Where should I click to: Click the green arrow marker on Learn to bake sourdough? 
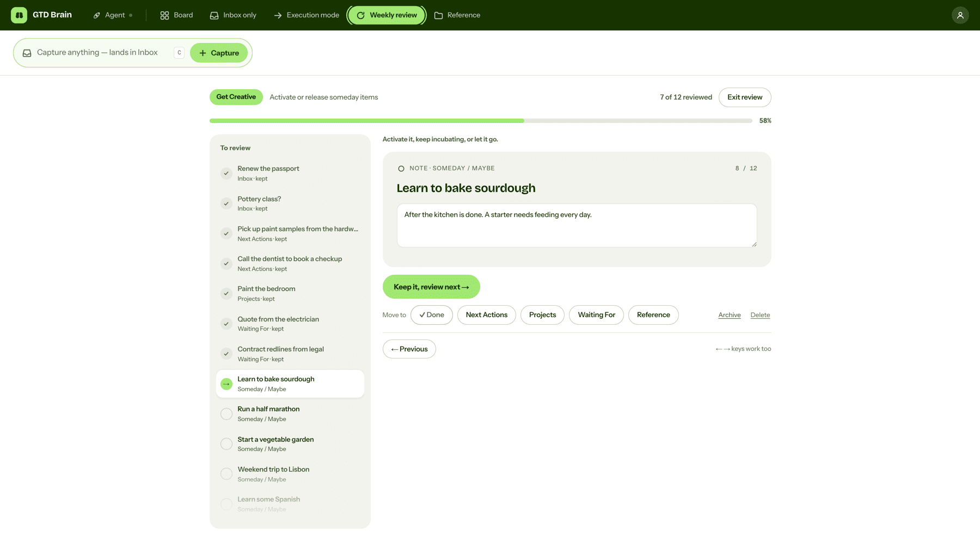pos(226,384)
